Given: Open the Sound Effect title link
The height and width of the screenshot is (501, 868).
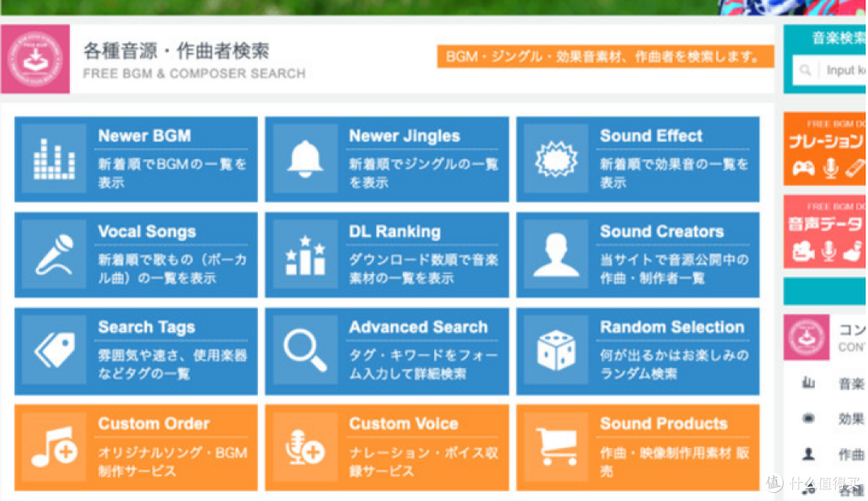Looking at the screenshot, I should (651, 136).
